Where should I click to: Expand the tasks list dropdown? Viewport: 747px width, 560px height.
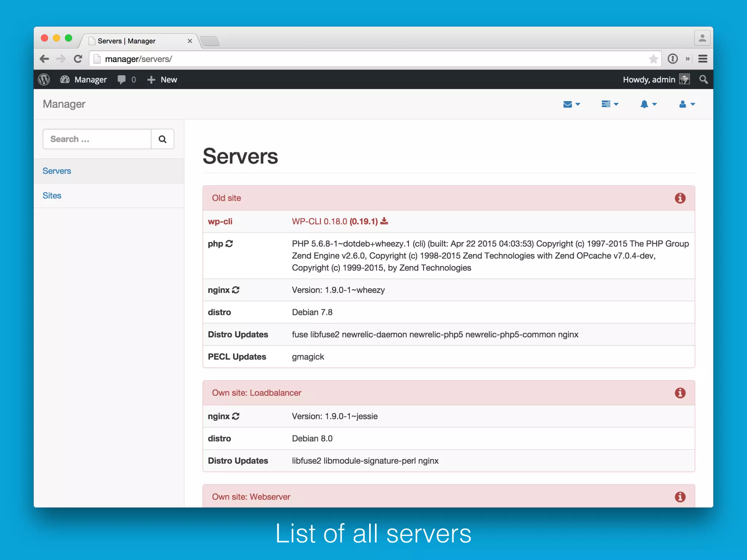[610, 104]
